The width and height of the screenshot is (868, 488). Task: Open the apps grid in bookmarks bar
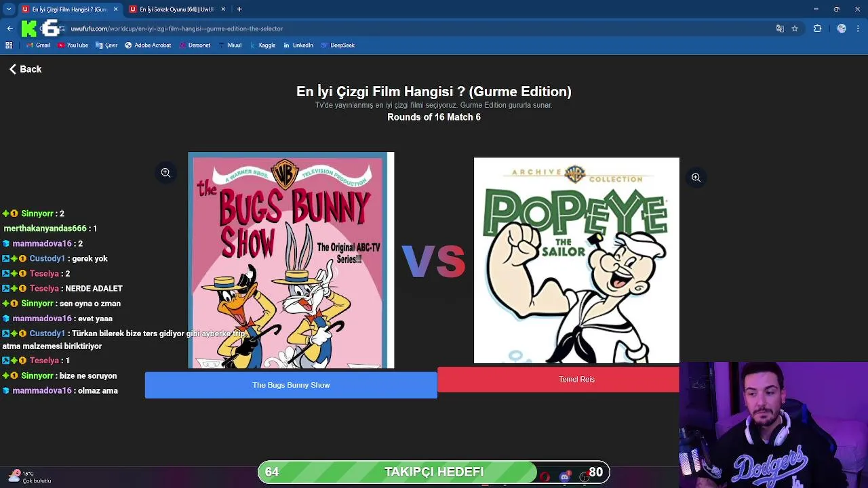9,45
